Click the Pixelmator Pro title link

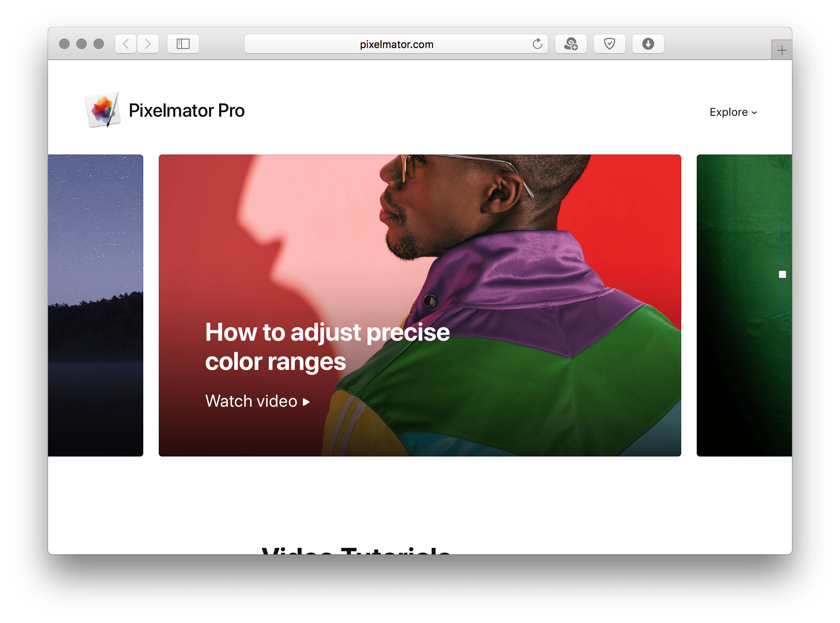pyautogui.click(x=187, y=110)
